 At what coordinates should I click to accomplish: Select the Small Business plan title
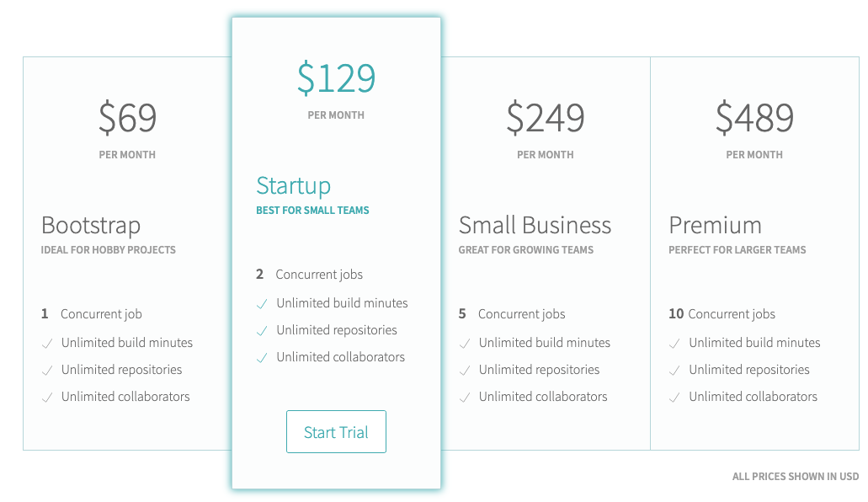(535, 226)
